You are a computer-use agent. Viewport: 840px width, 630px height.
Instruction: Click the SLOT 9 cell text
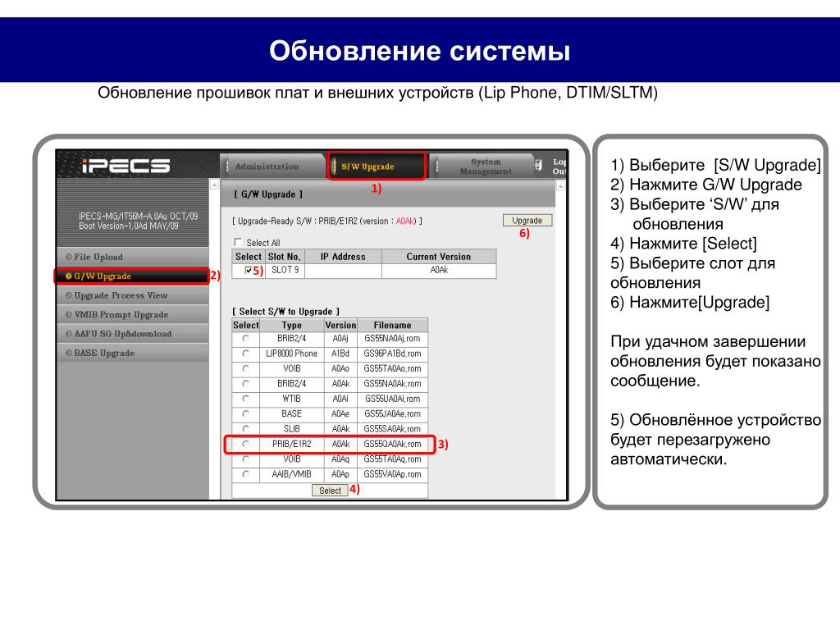[x=285, y=270]
